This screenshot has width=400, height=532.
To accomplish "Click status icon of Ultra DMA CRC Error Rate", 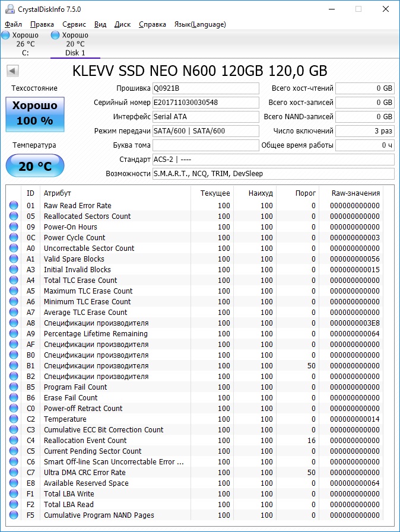I will point(14,472).
